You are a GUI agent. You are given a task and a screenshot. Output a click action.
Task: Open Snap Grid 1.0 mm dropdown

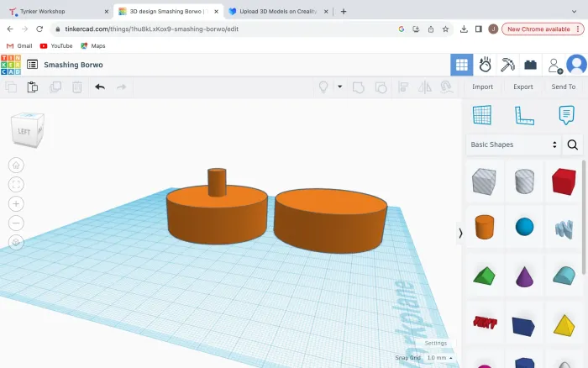pos(439,358)
